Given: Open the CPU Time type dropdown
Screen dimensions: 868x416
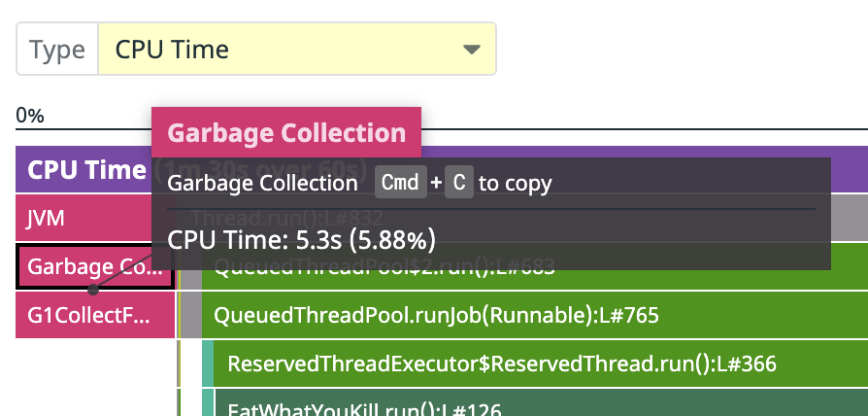Looking at the screenshot, I should point(297,49).
